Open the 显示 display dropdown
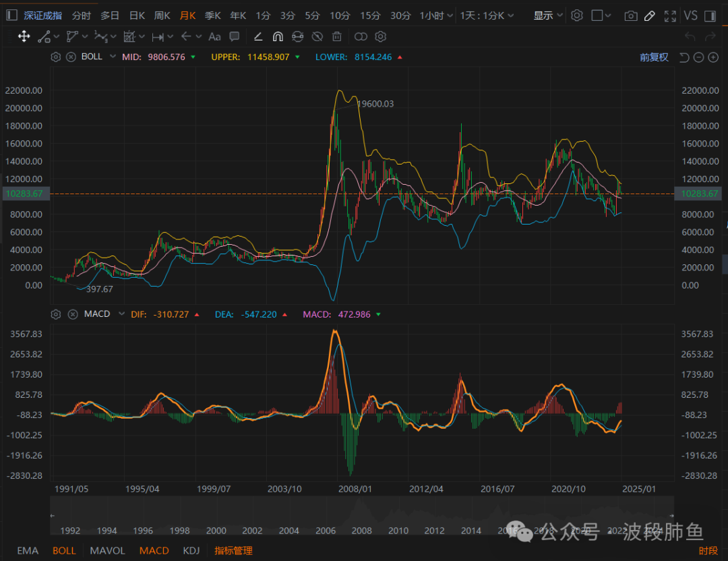Viewport: 728px width, 561px height. pos(547,16)
